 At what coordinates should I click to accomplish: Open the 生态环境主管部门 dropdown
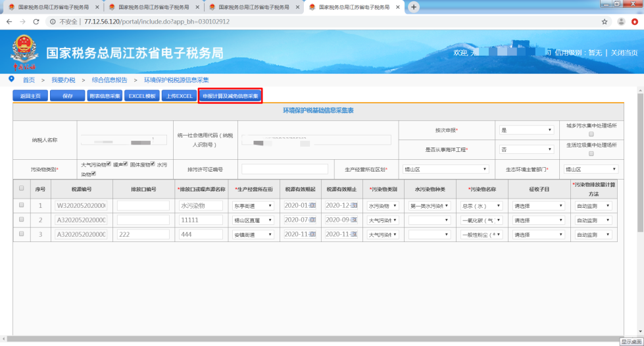[x=591, y=169]
